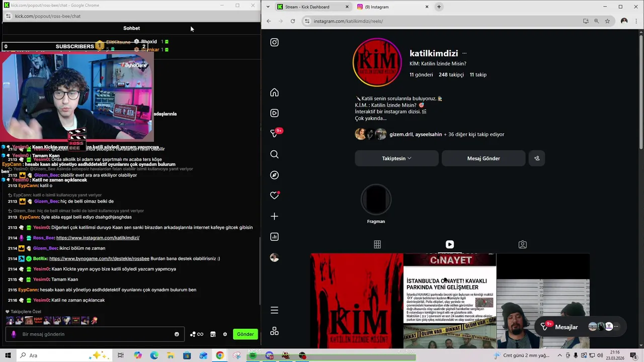This screenshot has height=362, width=644.
Task: Click the chat identity points icon
Action: pyautogui.click(x=197, y=334)
